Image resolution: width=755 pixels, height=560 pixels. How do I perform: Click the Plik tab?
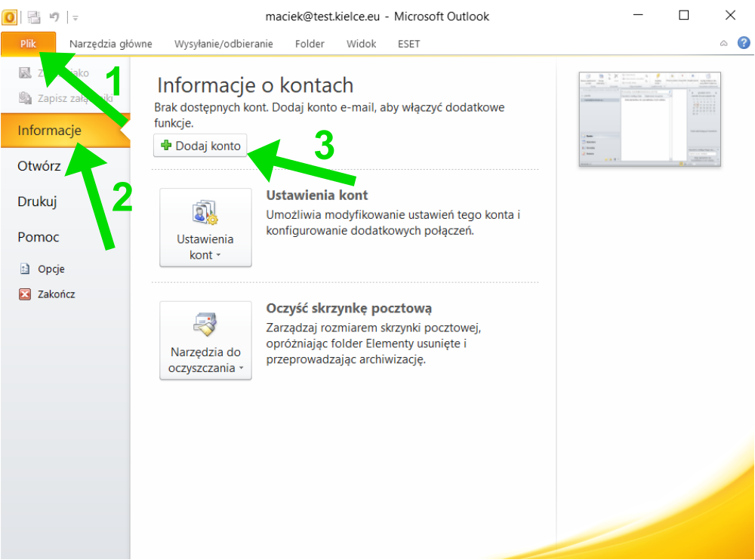28,44
